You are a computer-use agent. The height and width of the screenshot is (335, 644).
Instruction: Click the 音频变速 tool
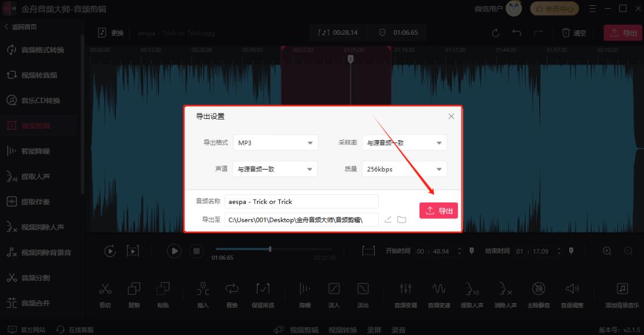[439, 295]
